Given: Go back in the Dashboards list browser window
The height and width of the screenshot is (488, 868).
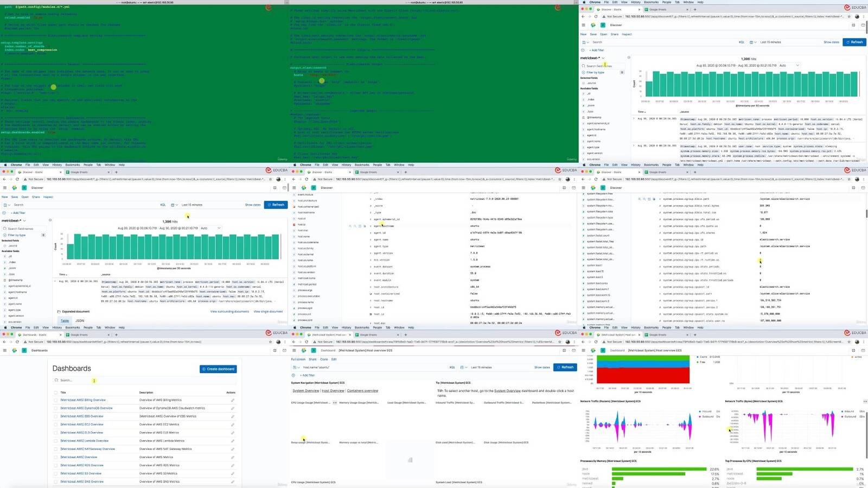Looking at the screenshot, I should coord(4,342).
